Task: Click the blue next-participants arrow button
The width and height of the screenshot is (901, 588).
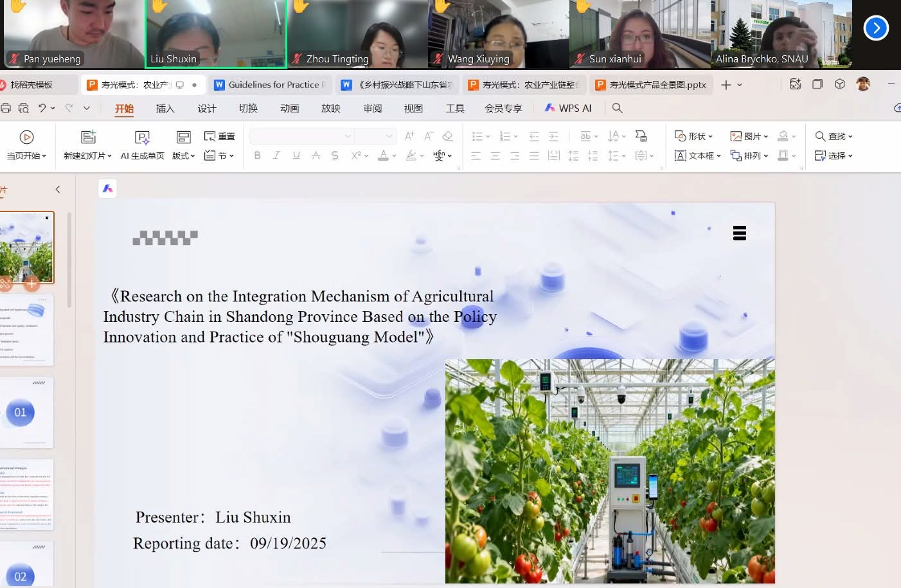Action: [x=875, y=28]
